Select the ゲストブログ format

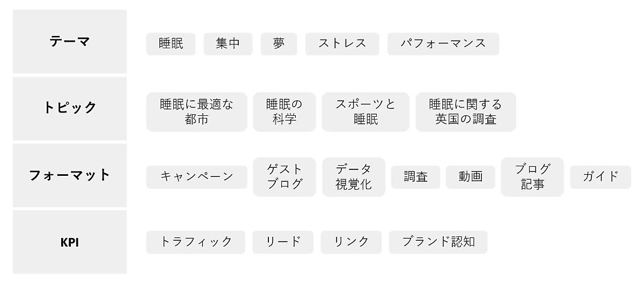tap(284, 177)
